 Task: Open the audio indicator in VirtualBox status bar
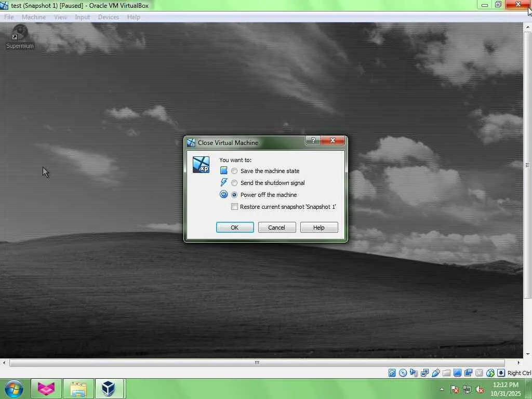(x=414, y=373)
